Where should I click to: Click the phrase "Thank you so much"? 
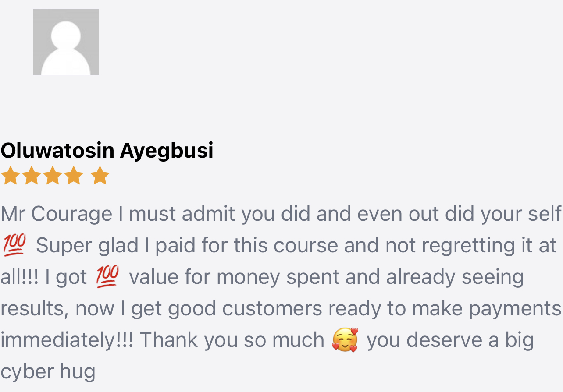tap(232, 340)
